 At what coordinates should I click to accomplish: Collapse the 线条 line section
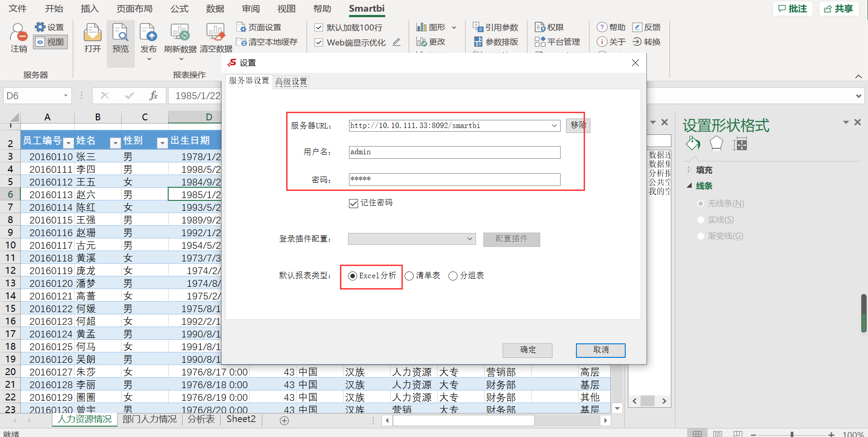(689, 185)
